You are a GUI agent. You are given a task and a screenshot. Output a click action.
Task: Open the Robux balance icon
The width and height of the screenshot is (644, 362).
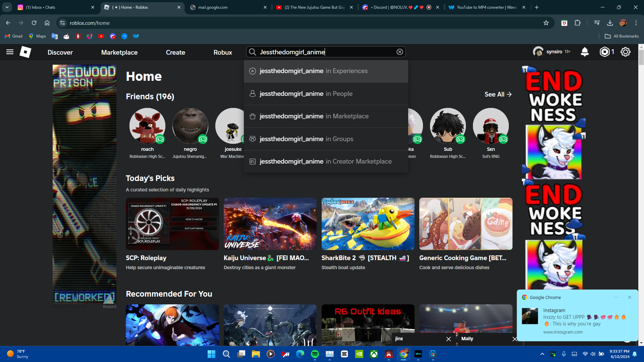(604, 52)
